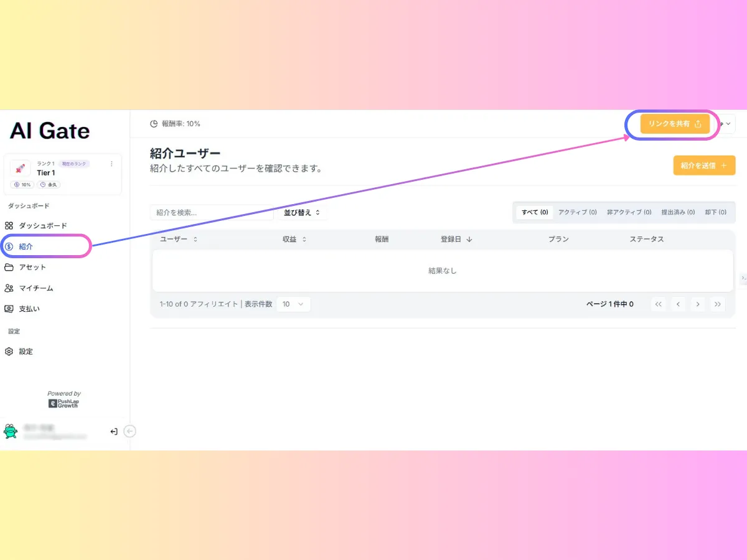This screenshot has height=560, width=747.
Task: Sort the table by 登録日 column
Action: 456,239
